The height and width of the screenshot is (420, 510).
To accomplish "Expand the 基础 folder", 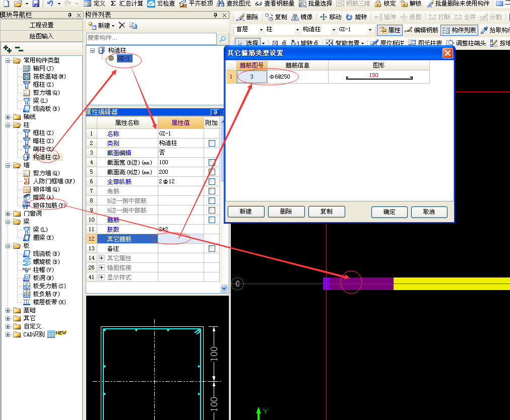I will tap(8, 310).
